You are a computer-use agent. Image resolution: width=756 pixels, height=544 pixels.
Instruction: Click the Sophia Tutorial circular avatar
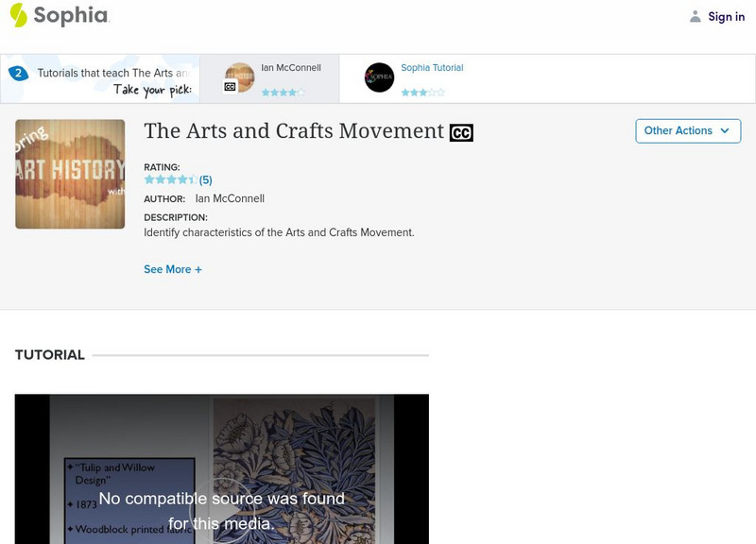[x=379, y=76]
